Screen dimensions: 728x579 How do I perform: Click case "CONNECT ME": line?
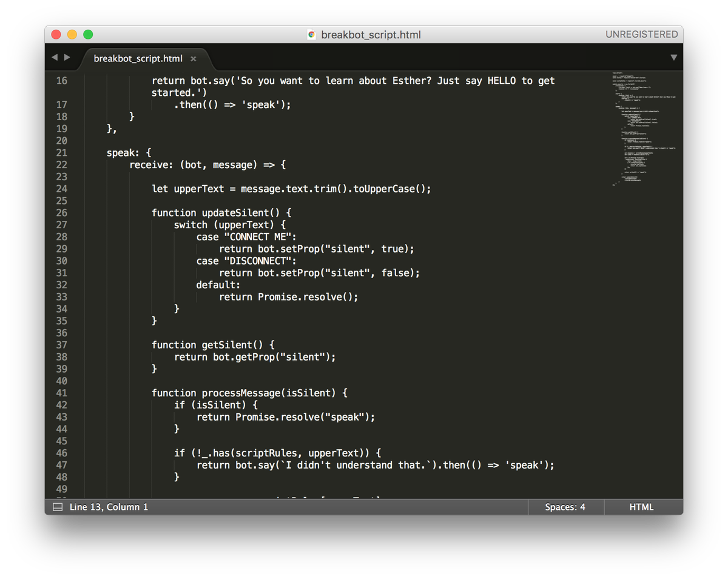tap(246, 237)
